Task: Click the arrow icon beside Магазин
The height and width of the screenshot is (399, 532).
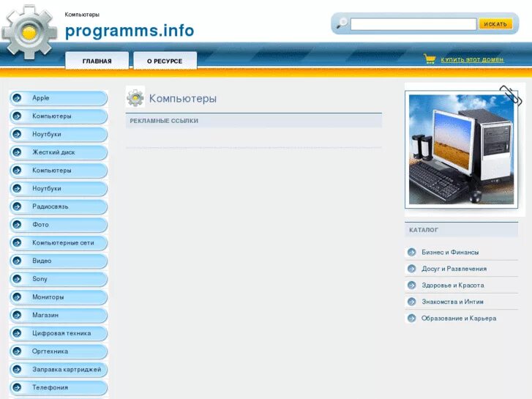Action: pos(17,315)
